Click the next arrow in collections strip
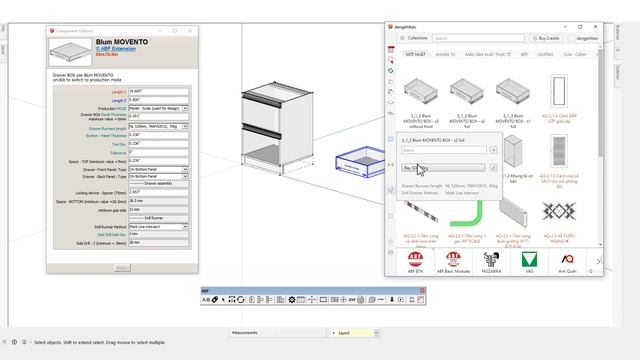Viewport: 640px width, 360px height. coord(599,261)
